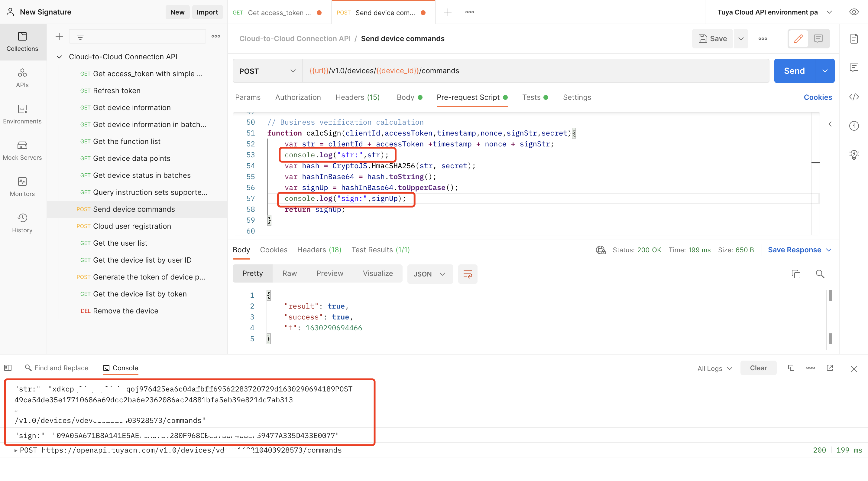Open the lightbulb related requests icon

853,155
